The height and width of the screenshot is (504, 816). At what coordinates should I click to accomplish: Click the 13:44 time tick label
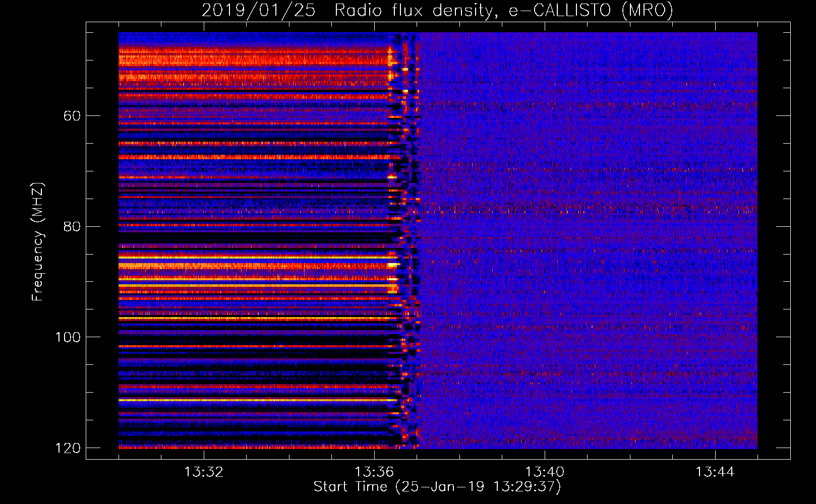[x=715, y=472]
